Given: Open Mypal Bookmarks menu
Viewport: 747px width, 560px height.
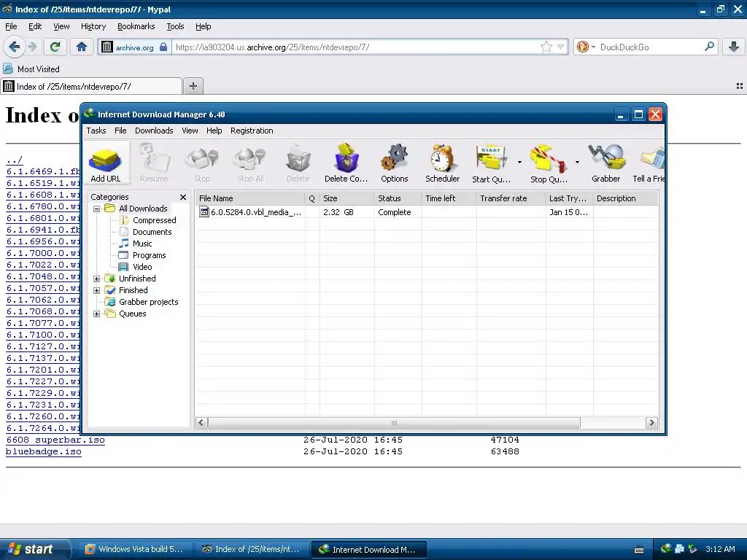Looking at the screenshot, I should click(x=136, y=26).
